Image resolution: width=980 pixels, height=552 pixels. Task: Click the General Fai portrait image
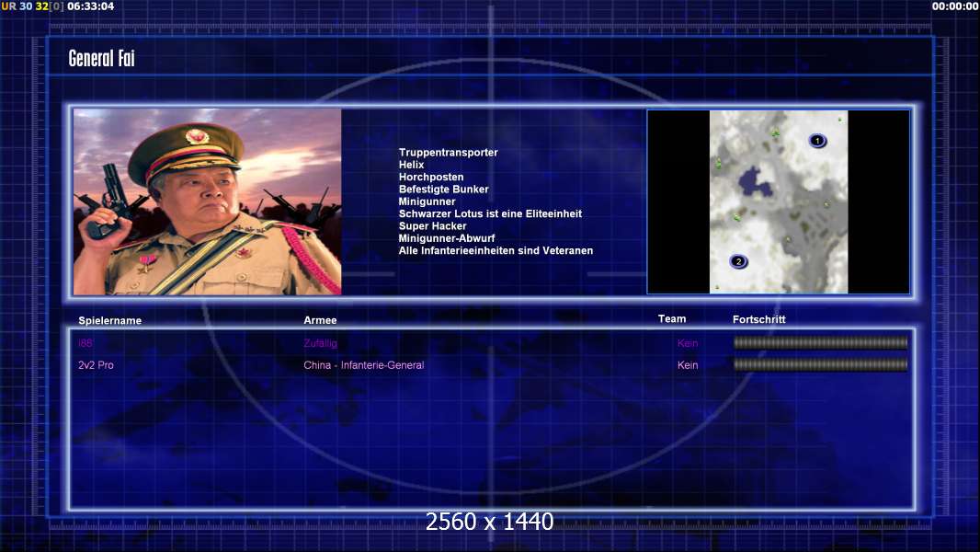[208, 201]
